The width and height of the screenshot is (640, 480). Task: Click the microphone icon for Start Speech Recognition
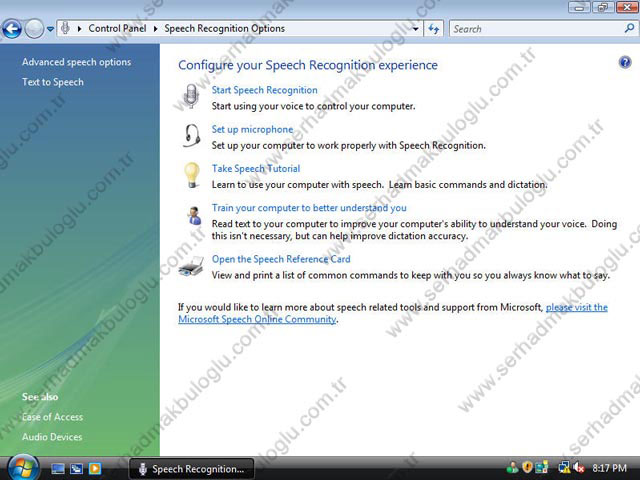pyautogui.click(x=192, y=97)
